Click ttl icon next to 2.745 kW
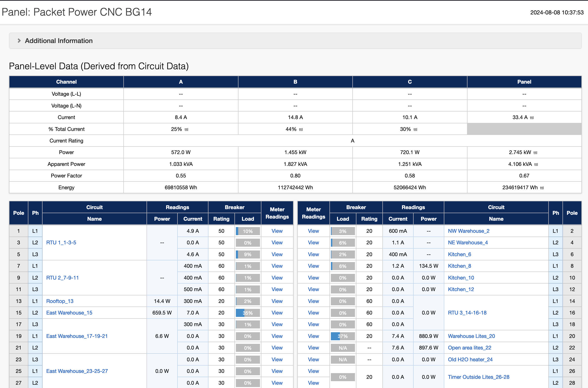The width and height of the screenshot is (588, 388). click(535, 153)
